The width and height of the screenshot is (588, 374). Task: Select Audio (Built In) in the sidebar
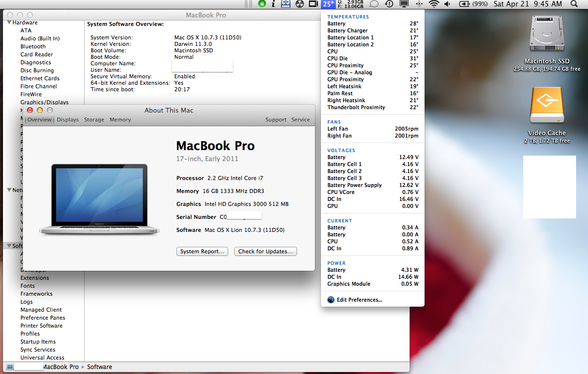coord(40,38)
